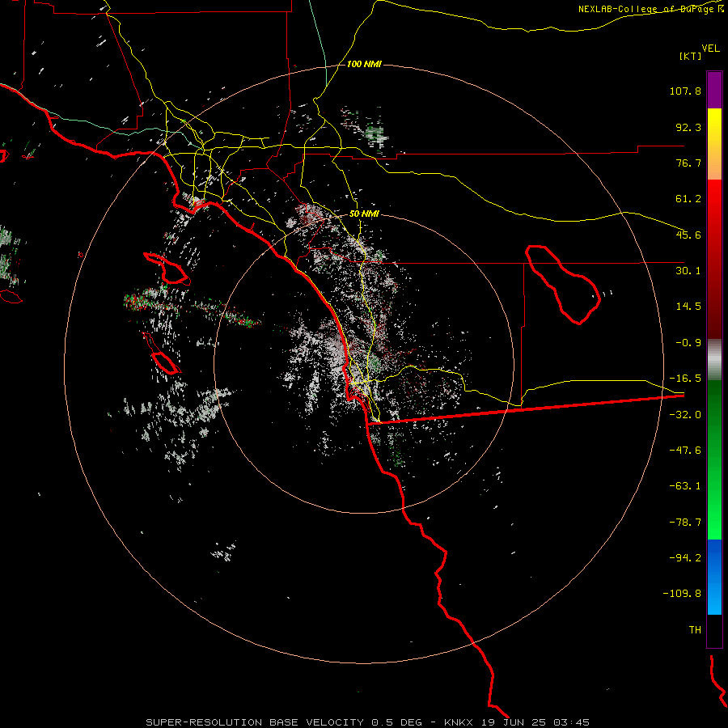Click the 92.3 velocity scale value
728x728 pixels.
(x=688, y=127)
